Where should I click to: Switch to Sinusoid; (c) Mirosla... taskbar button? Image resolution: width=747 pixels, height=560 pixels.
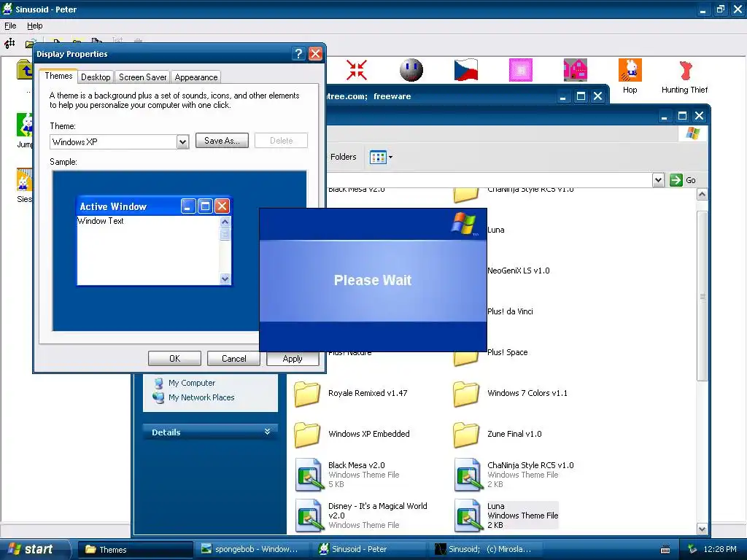click(486, 550)
